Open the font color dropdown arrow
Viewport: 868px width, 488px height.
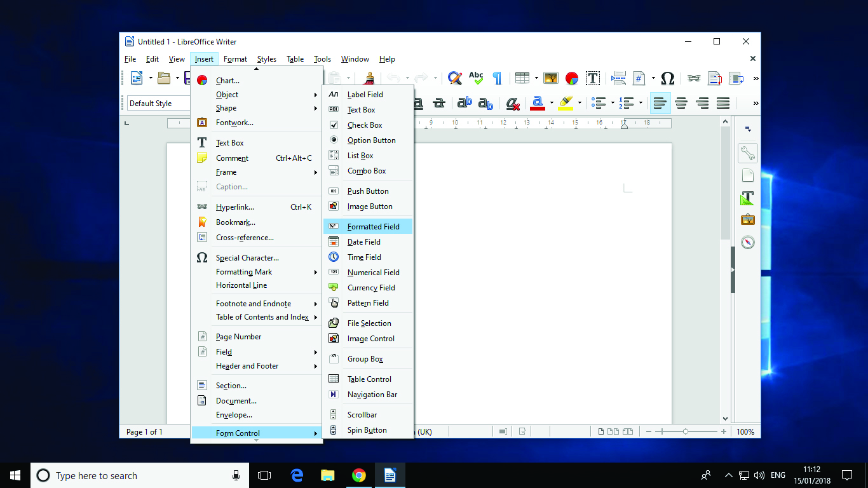click(552, 103)
